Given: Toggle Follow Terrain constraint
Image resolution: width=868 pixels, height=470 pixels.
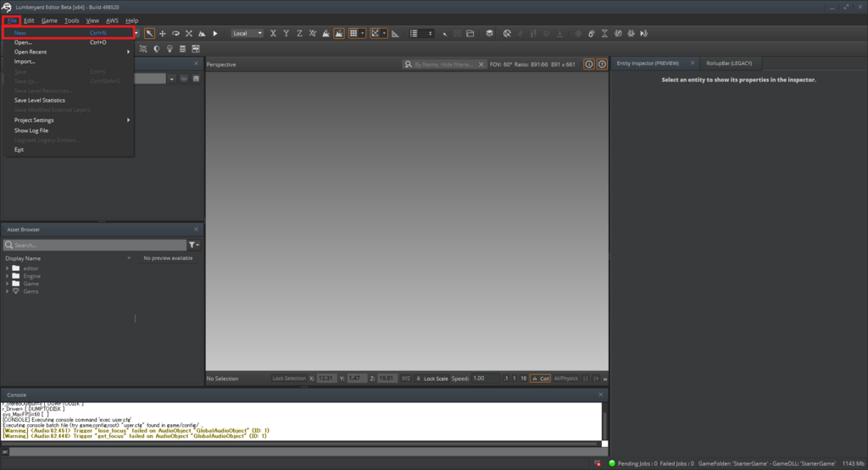Looking at the screenshot, I should tap(326, 34).
